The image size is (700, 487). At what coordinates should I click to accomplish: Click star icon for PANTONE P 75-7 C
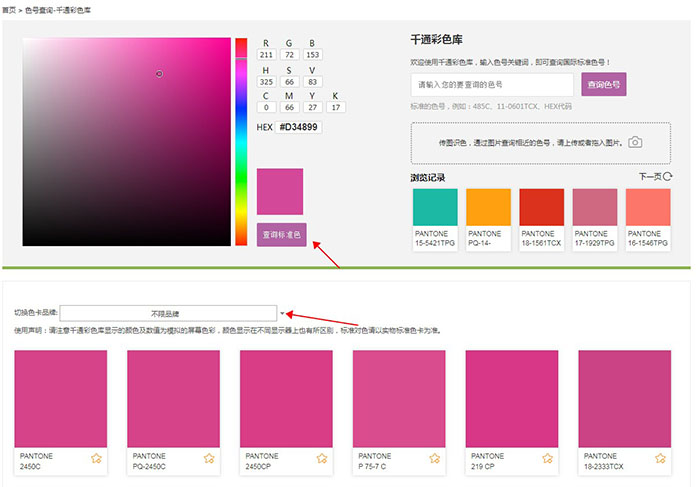pos(435,459)
